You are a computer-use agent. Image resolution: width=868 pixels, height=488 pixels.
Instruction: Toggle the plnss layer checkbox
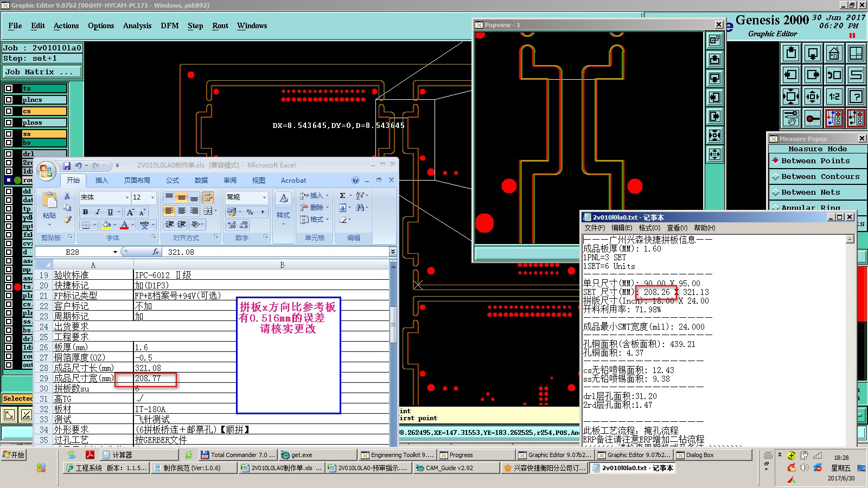coord(9,123)
